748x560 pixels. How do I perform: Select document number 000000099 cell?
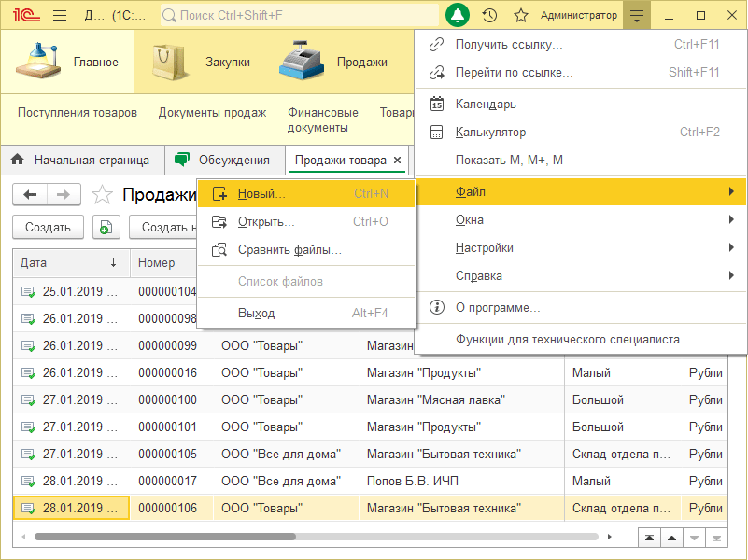tap(167, 345)
